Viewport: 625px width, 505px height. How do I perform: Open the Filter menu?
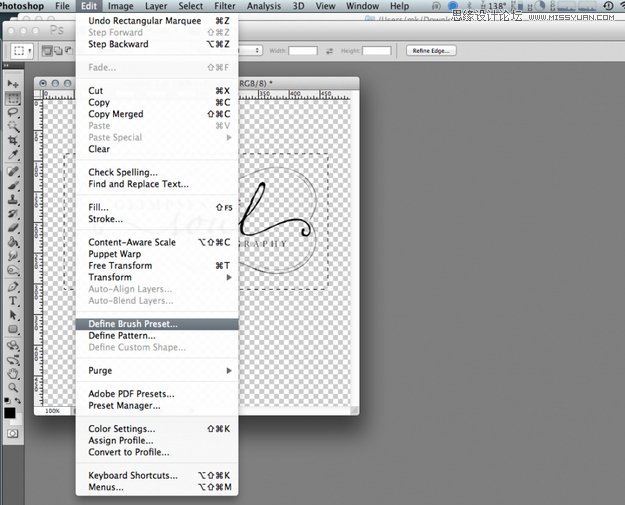225,6
